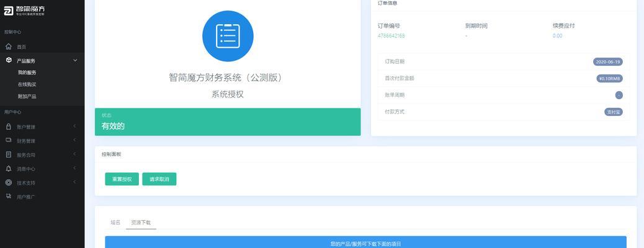The image size is (644, 248).
Task: Click the 到期时间 heading
Action: (x=476, y=26)
